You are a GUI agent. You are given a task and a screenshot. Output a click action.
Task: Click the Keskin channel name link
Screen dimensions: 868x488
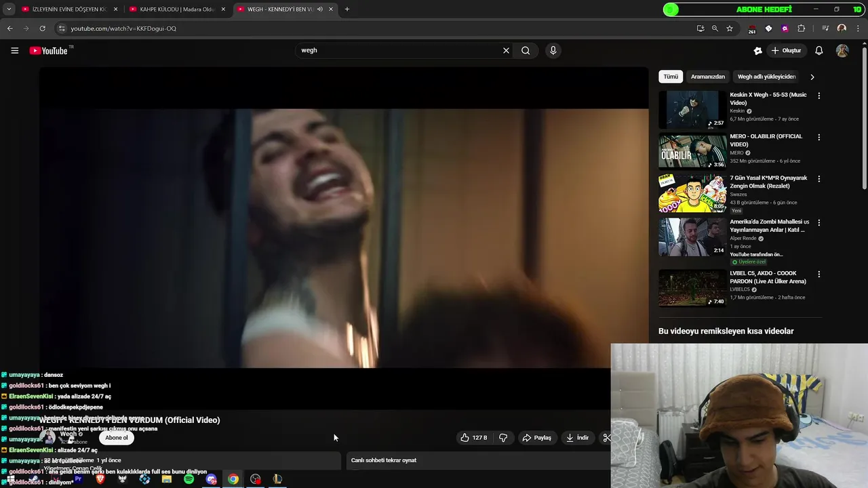click(737, 111)
